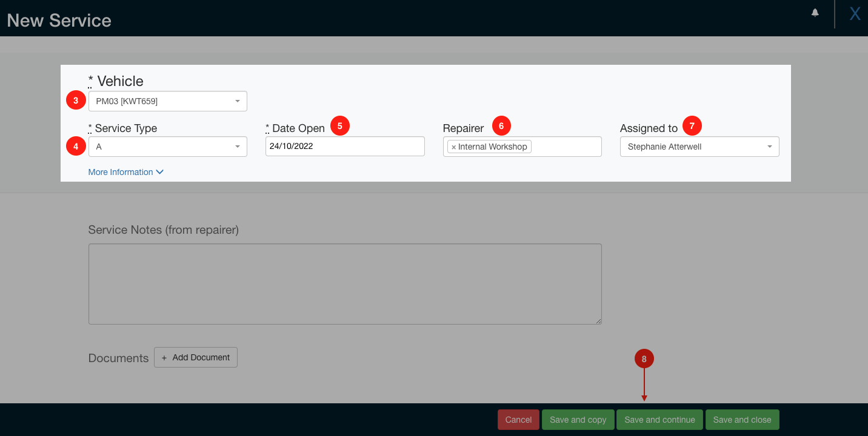
Task: Click Save and copy
Action: point(578,420)
